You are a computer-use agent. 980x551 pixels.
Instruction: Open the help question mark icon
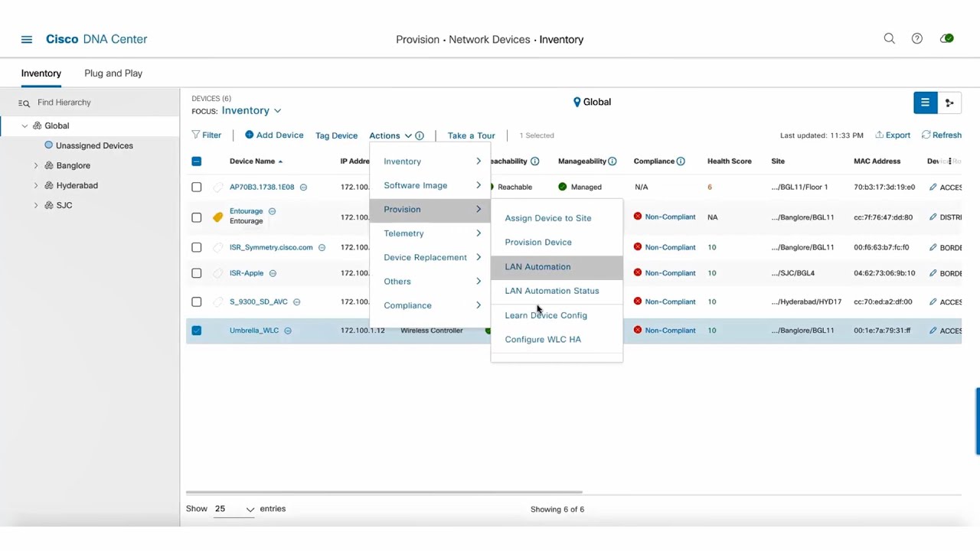click(917, 38)
